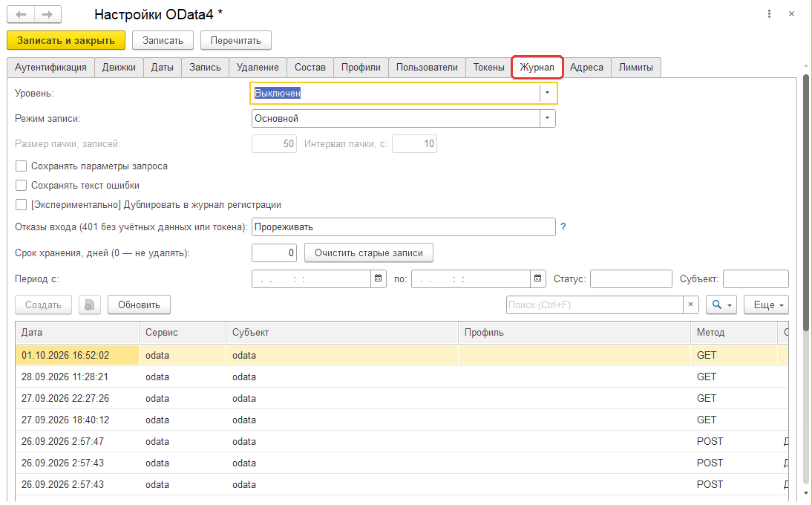Select row dated 26.09.2026 2:57:47
Screen dimensions: 812x505
[x=402, y=441]
